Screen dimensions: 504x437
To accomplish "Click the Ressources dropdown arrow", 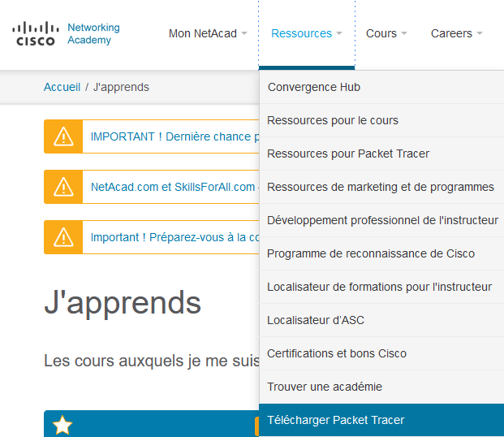I will pos(339,33).
